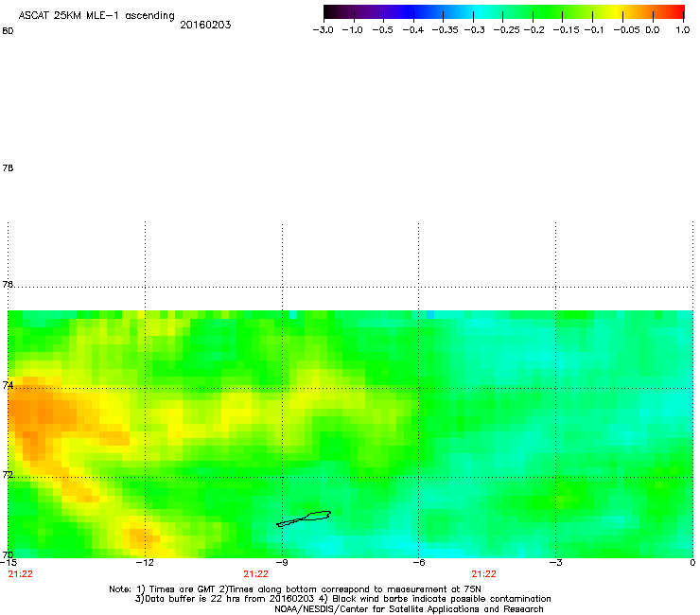The height and width of the screenshot is (615, 700).
Task: Click the latitude label 74
Action: click(x=8, y=385)
